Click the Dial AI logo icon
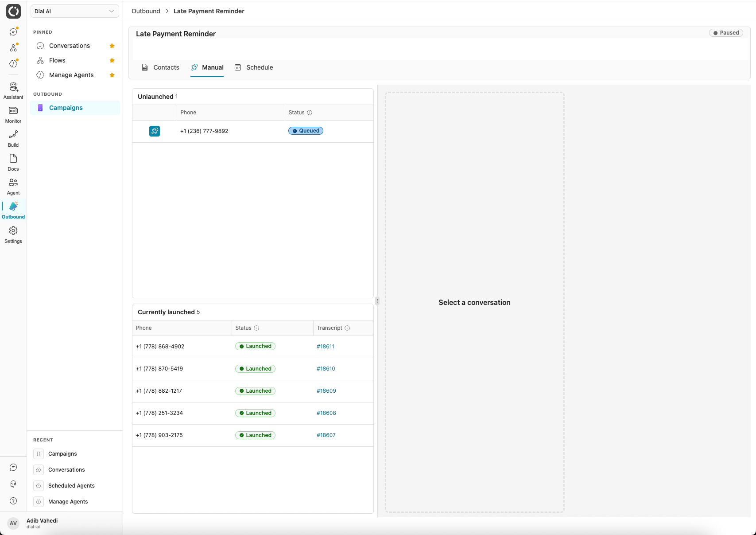 (13, 11)
